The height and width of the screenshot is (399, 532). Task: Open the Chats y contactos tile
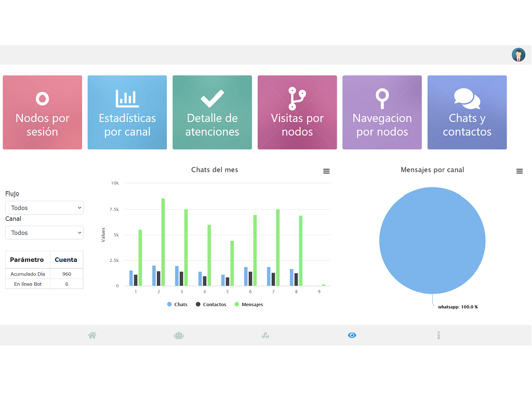pos(467,112)
